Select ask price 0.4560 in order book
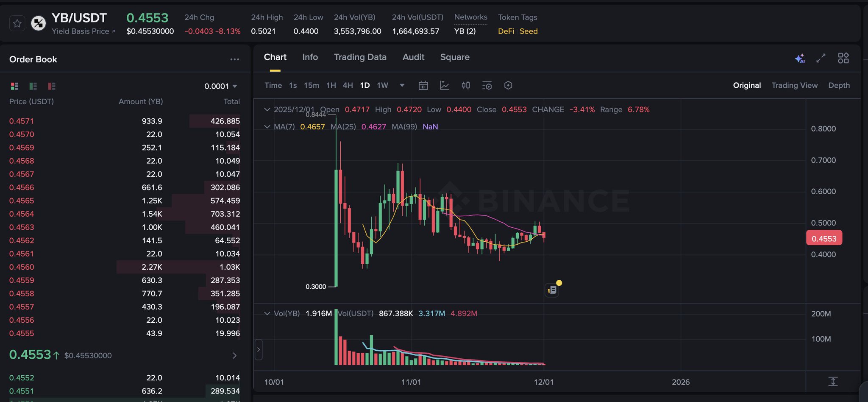This screenshot has height=402, width=868. coord(22,267)
